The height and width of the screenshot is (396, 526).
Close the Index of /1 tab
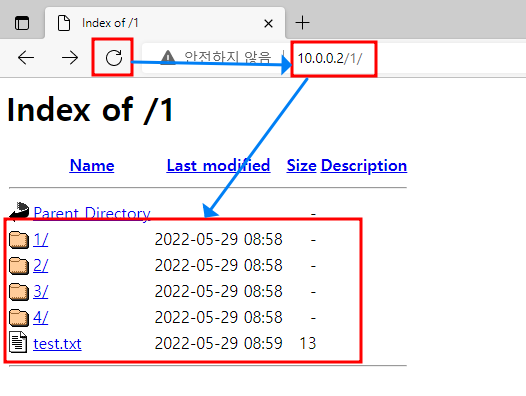click(268, 23)
